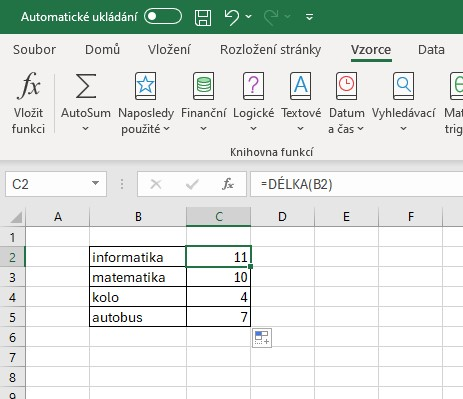Switch to the Rozložení stránky tab
The width and height of the screenshot is (463, 399).
270,50
